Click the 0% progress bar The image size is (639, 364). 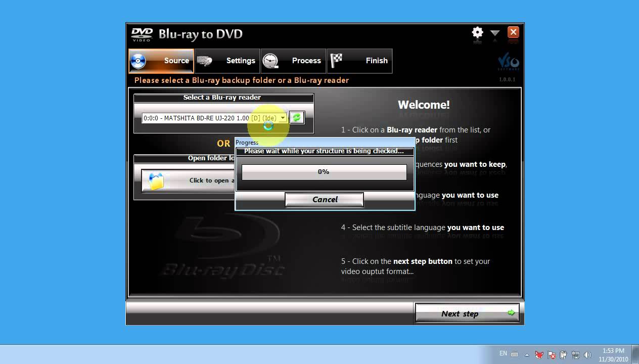[x=324, y=172]
